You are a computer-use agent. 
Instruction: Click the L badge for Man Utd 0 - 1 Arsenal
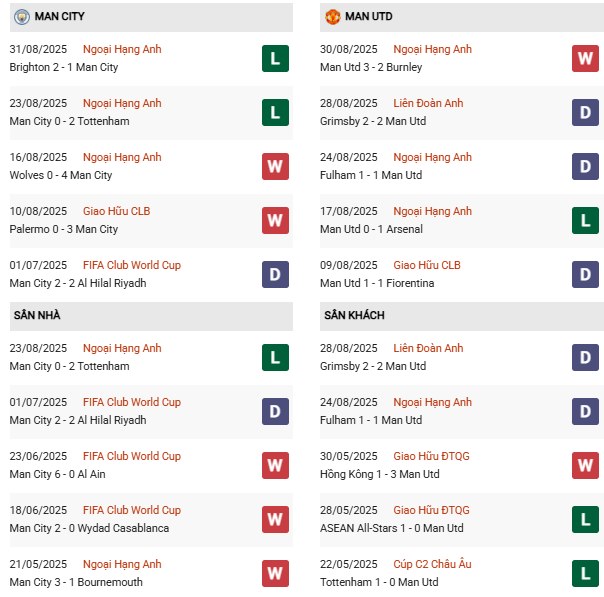click(585, 220)
